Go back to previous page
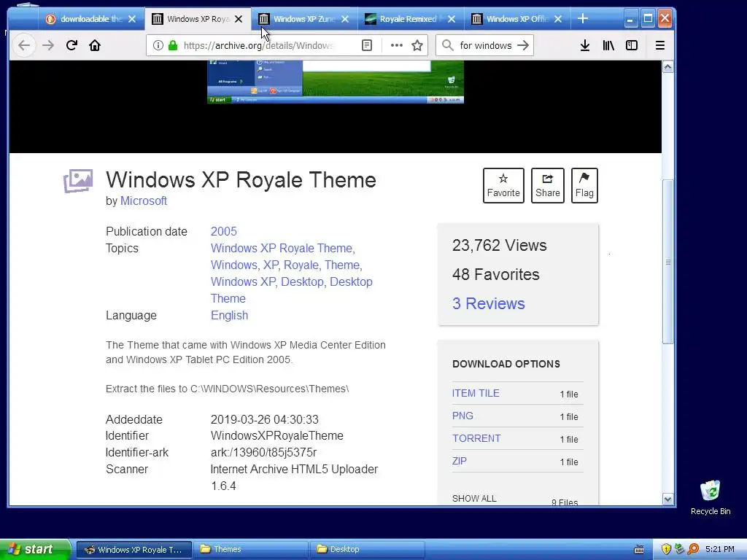Viewport: 747px width, 560px height. (x=24, y=46)
